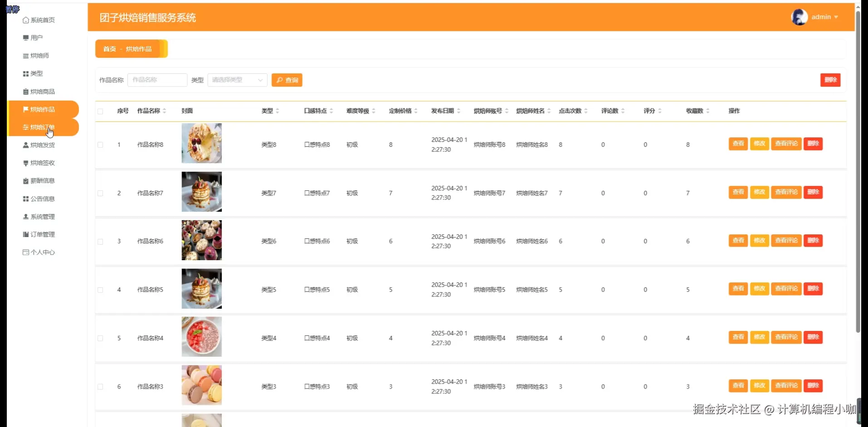
Task: Click the search magnifier icon in 查询 button
Action: 280,80
